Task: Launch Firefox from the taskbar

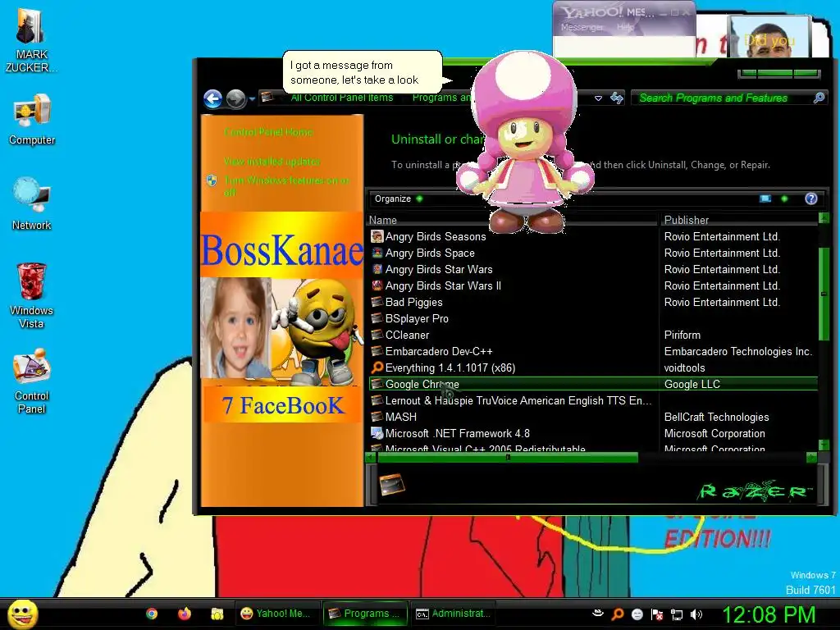Action: [x=185, y=614]
